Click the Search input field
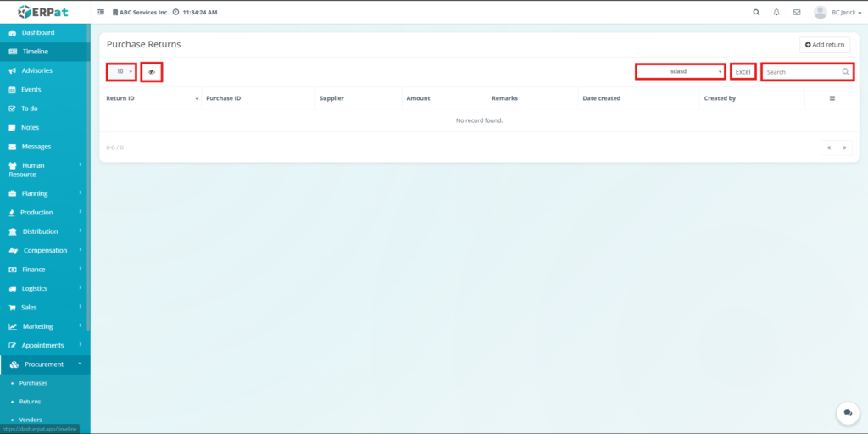 [x=801, y=72]
